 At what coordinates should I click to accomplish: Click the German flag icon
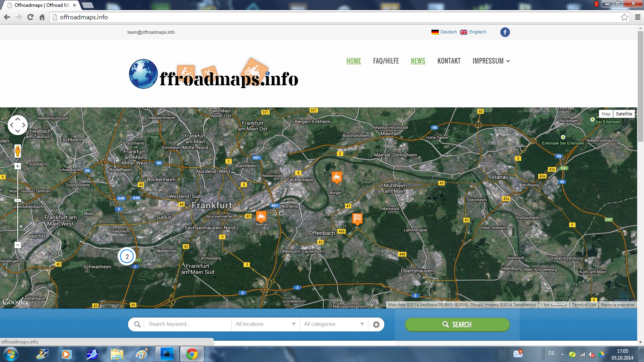pos(435,32)
